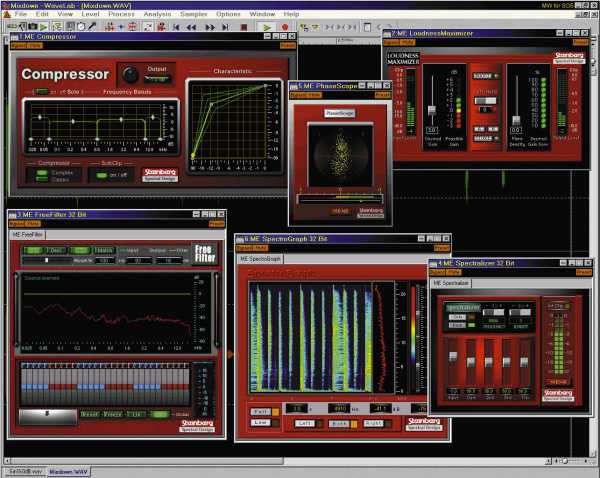Toggle Bypass in ME Compressor window
The image size is (600, 478).
click(x=18, y=46)
